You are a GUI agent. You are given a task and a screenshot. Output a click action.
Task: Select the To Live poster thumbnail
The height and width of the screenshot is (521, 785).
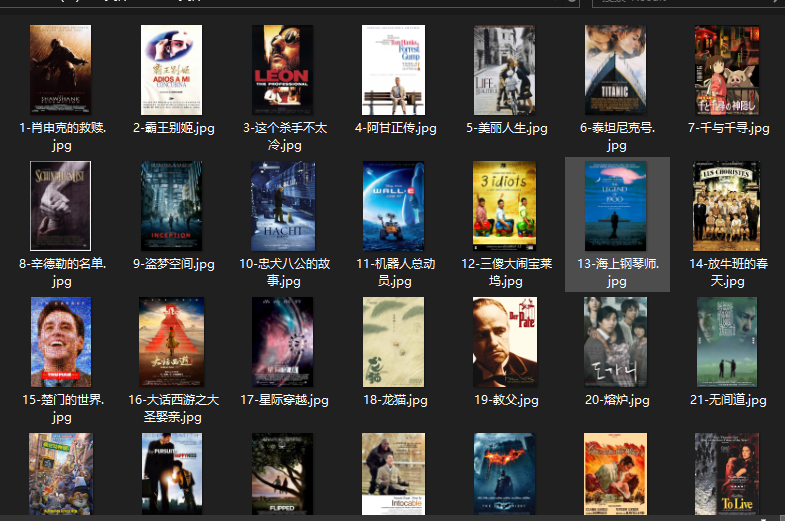(x=726, y=474)
